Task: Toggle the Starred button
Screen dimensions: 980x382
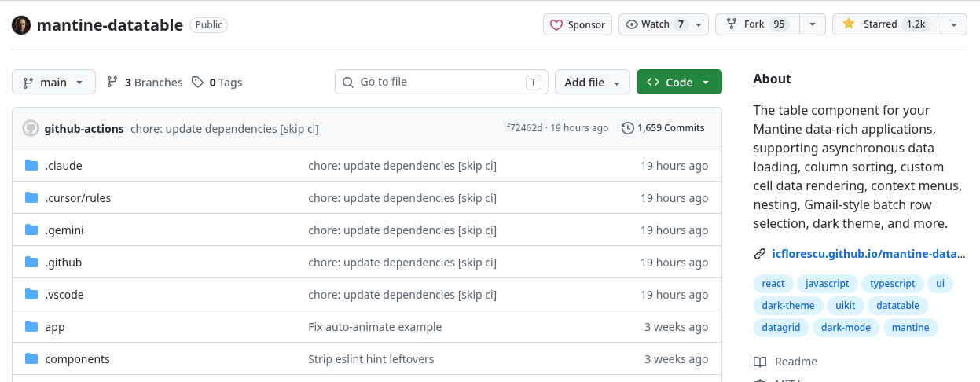Action: (886, 24)
